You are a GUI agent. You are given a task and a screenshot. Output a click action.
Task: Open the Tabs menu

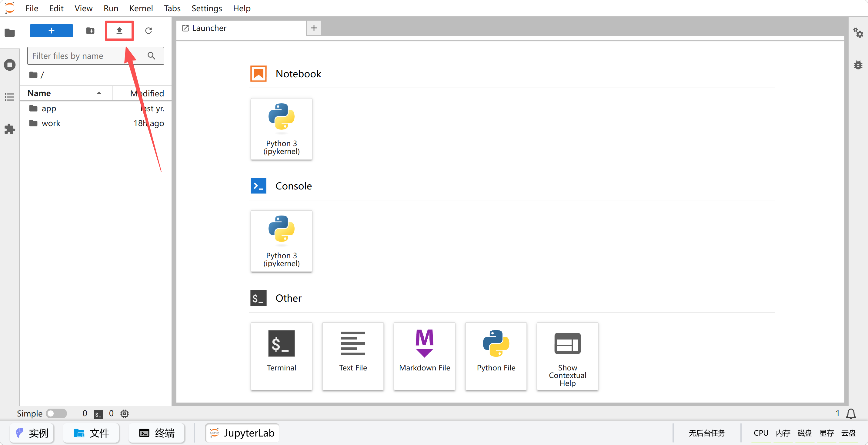click(x=172, y=8)
